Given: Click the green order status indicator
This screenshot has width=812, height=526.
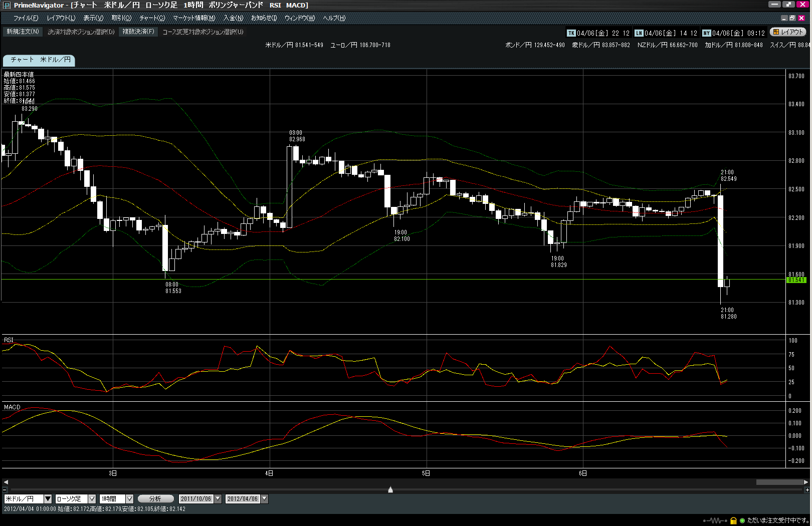Looking at the screenshot, I should [742, 520].
